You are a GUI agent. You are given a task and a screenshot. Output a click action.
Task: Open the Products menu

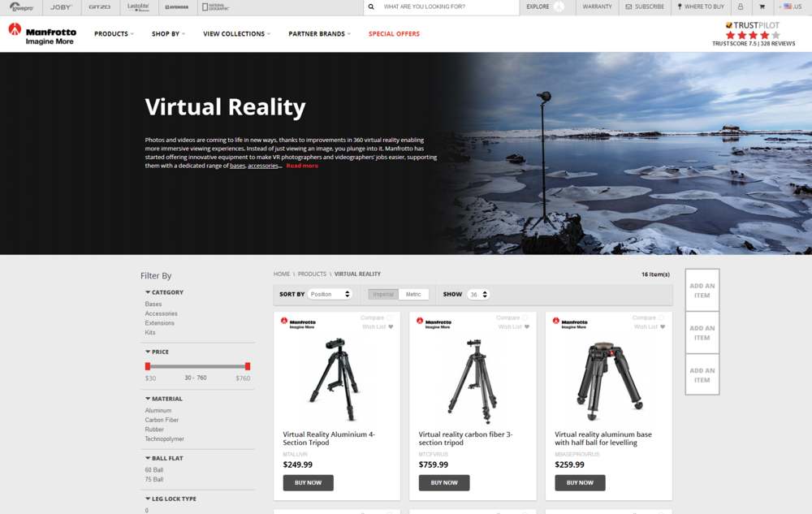click(x=114, y=34)
